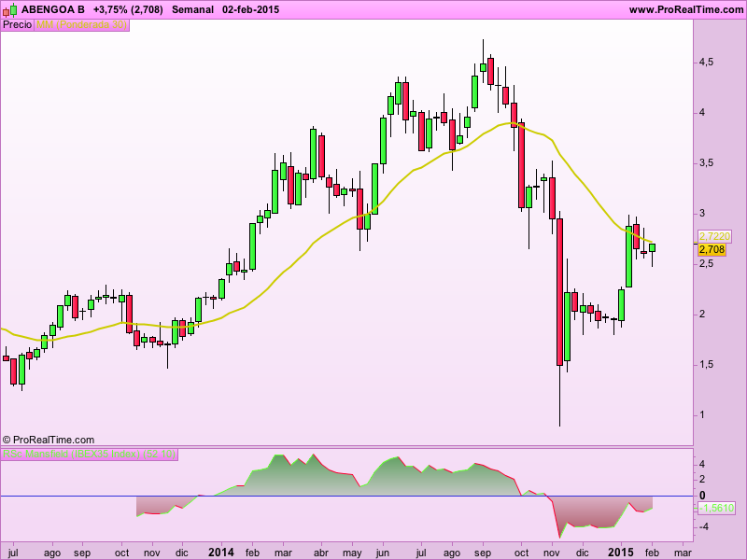This screenshot has height=560, width=747.
Task: Select the Precio label tab
Action: point(17,25)
